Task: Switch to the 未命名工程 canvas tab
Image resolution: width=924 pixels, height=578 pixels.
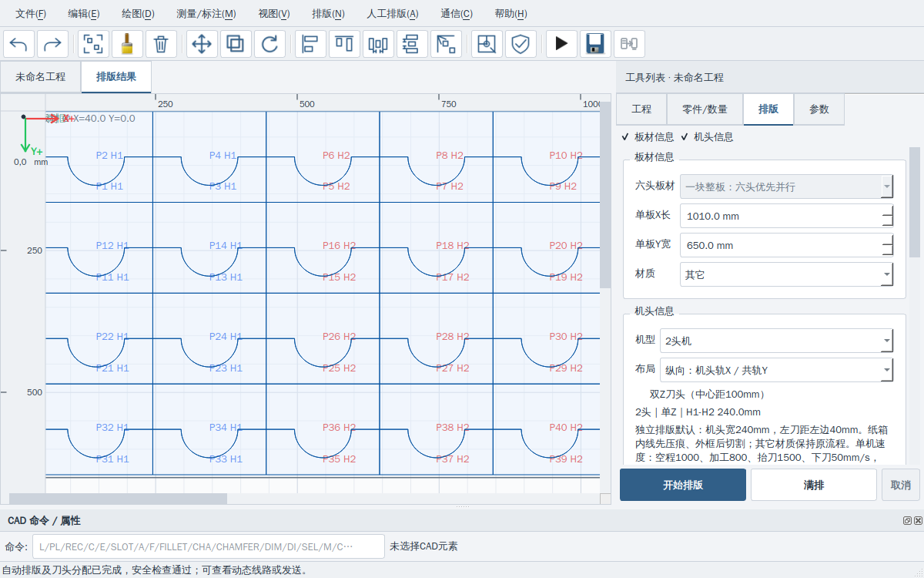Action: (41, 77)
